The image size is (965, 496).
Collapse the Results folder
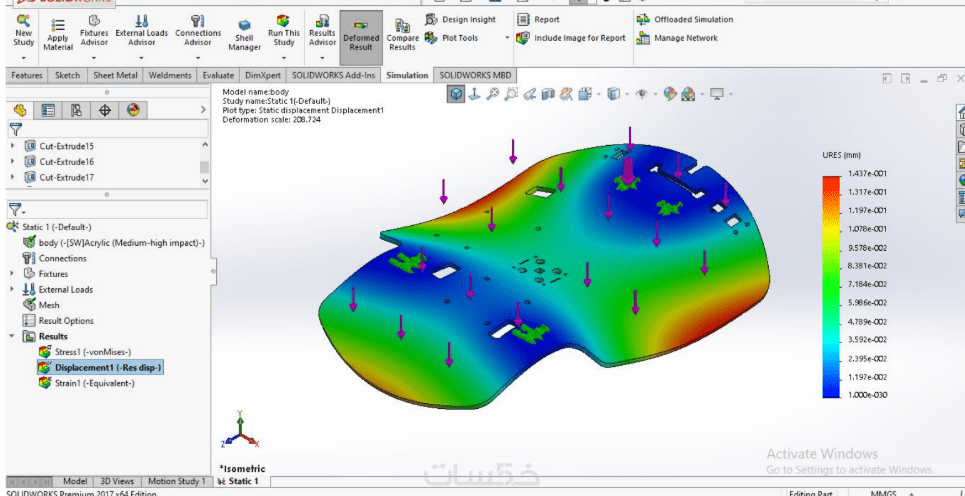click(x=12, y=336)
